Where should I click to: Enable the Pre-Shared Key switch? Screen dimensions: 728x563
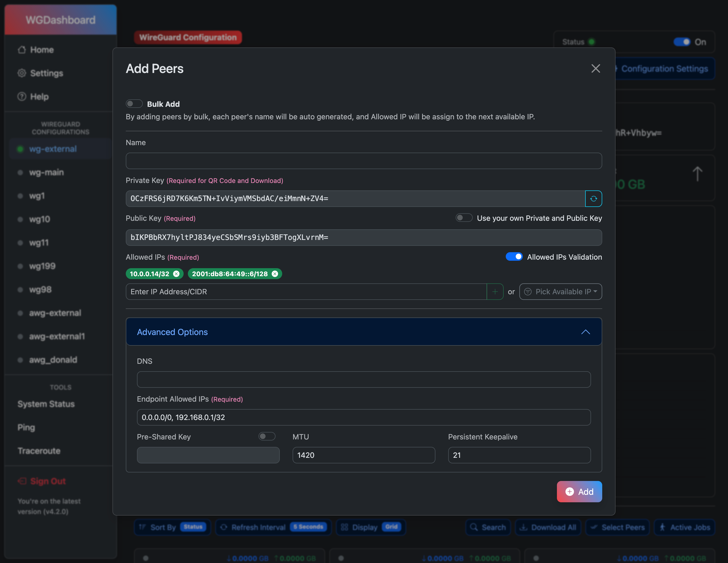[x=267, y=436]
